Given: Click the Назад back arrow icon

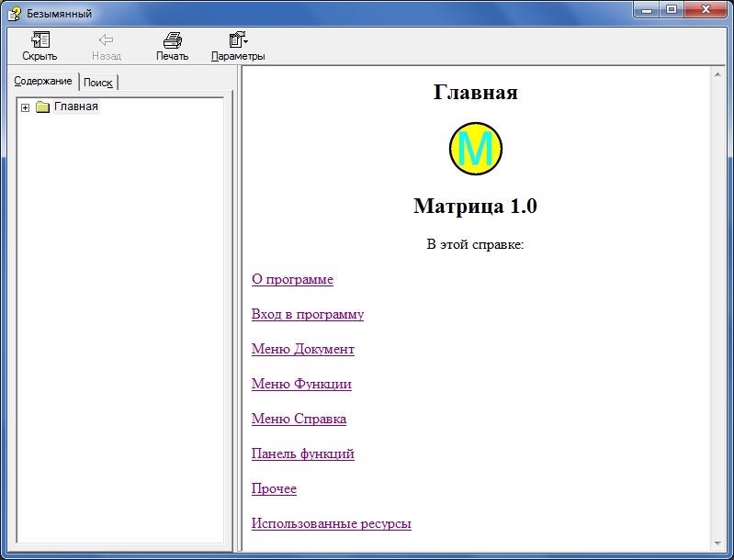Looking at the screenshot, I should click(x=107, y=39).
